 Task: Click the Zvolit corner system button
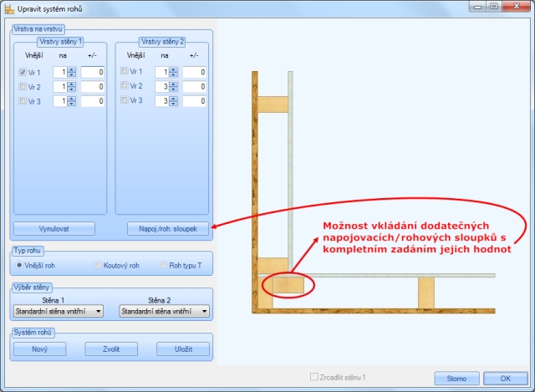click(111, 349)
